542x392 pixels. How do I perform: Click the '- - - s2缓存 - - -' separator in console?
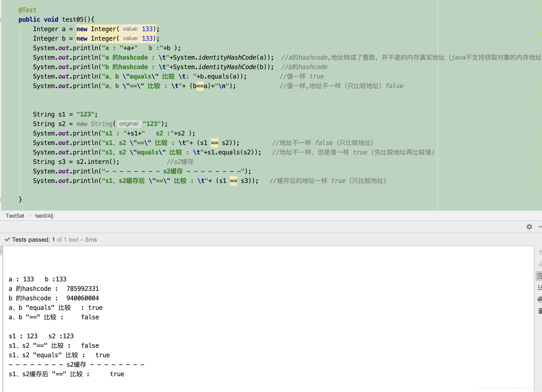[x=77, y=364]
